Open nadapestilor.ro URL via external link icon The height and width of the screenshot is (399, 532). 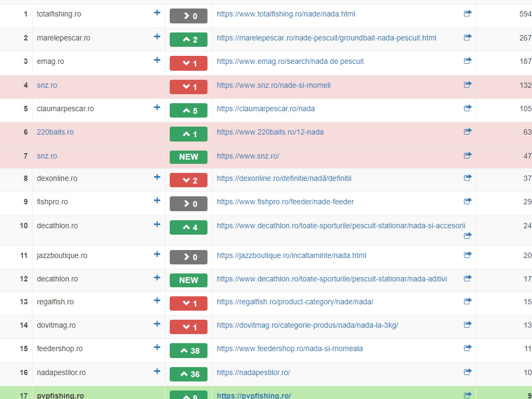(468, 371)
